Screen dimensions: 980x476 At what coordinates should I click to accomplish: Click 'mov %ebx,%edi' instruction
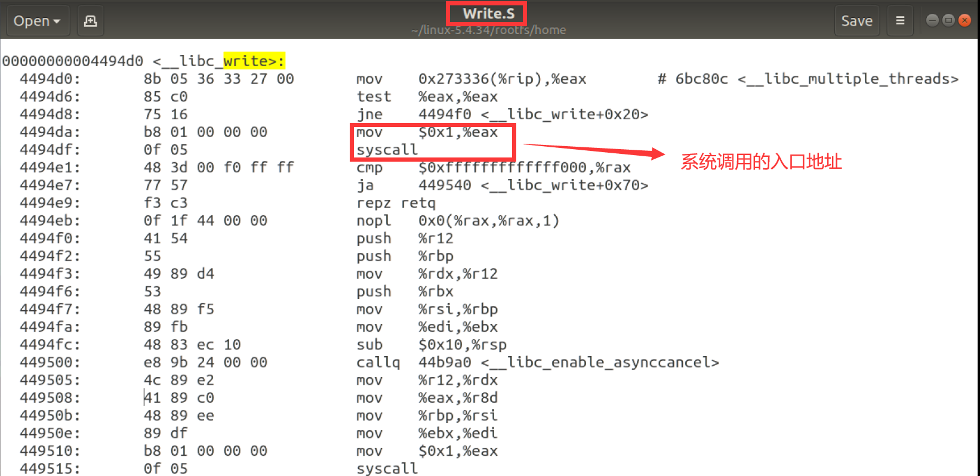pos(427,433)
